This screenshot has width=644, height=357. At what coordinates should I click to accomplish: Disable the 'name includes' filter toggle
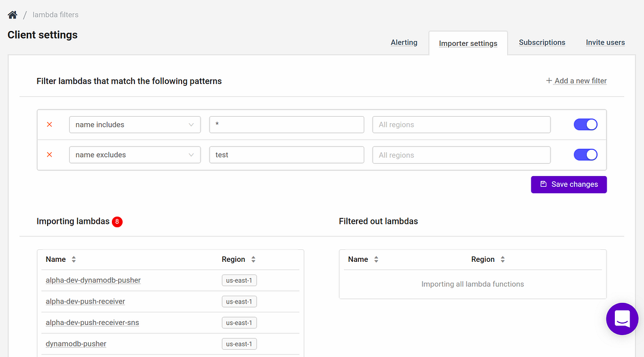click(585, 124)
